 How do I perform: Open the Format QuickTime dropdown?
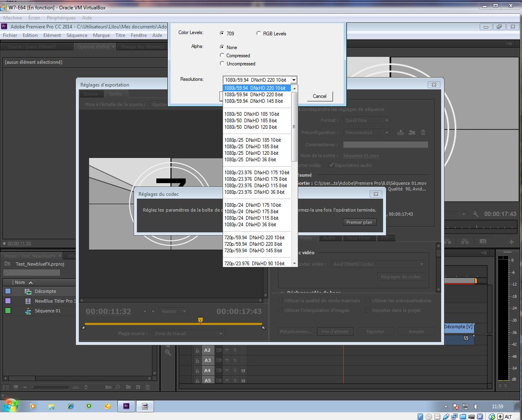coord(366,120)
